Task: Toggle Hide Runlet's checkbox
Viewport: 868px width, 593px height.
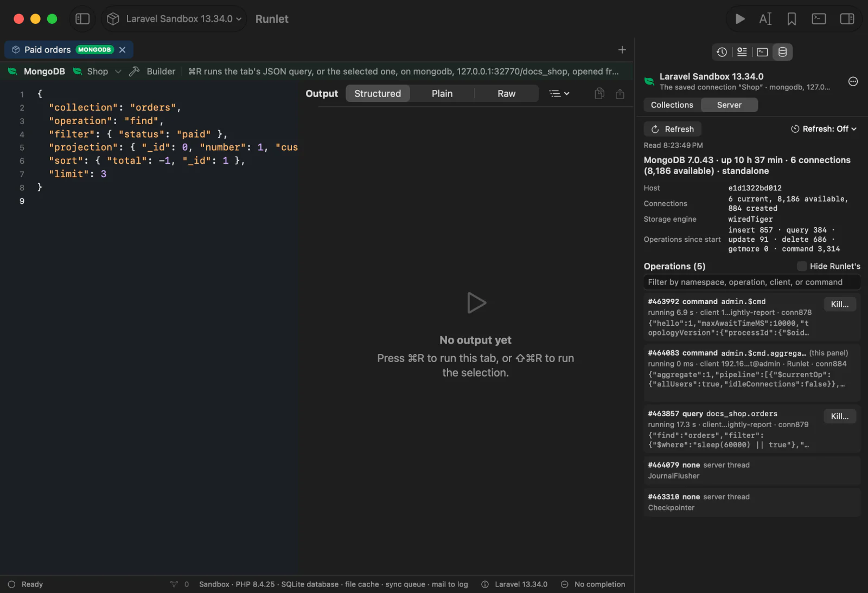Action: tap(802, 266)
